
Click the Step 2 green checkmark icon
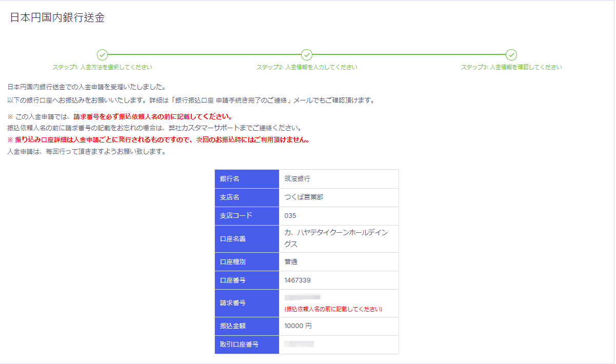(x=307, y=55)
